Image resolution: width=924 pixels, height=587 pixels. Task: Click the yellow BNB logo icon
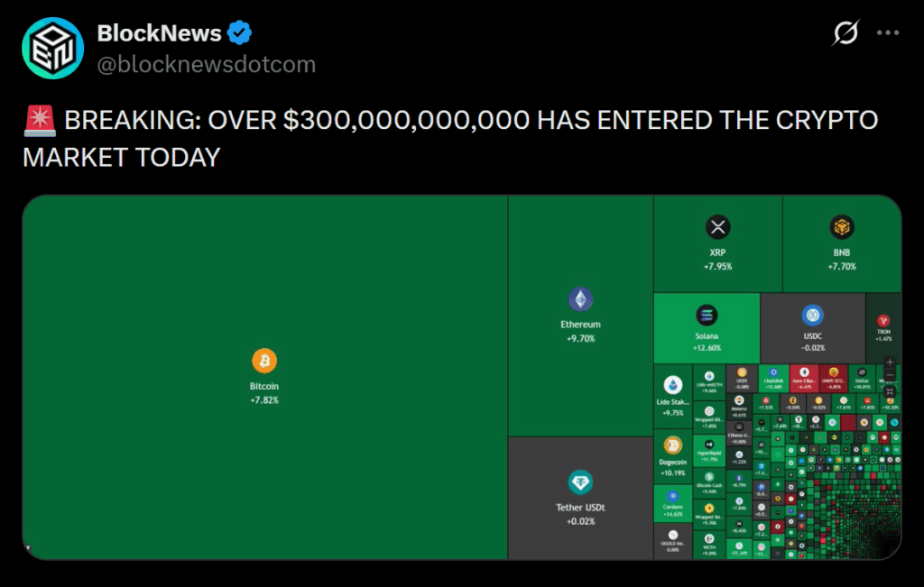pyautogui.click(x=842, y=227)
